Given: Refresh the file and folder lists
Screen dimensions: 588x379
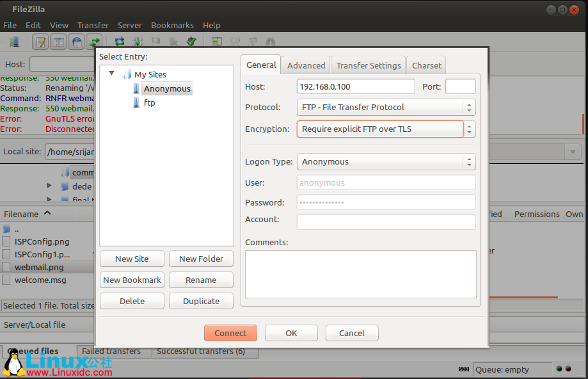Looking at the screenshot, I should [x=120, y=40].
